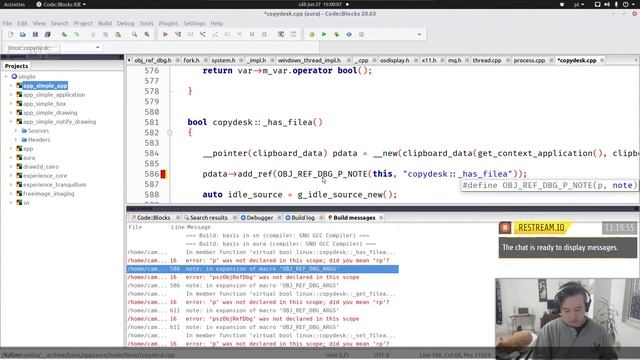The image size is (640, 360).
Task: Click the New file toolbar icon
Action: click(x=11, y=35)
